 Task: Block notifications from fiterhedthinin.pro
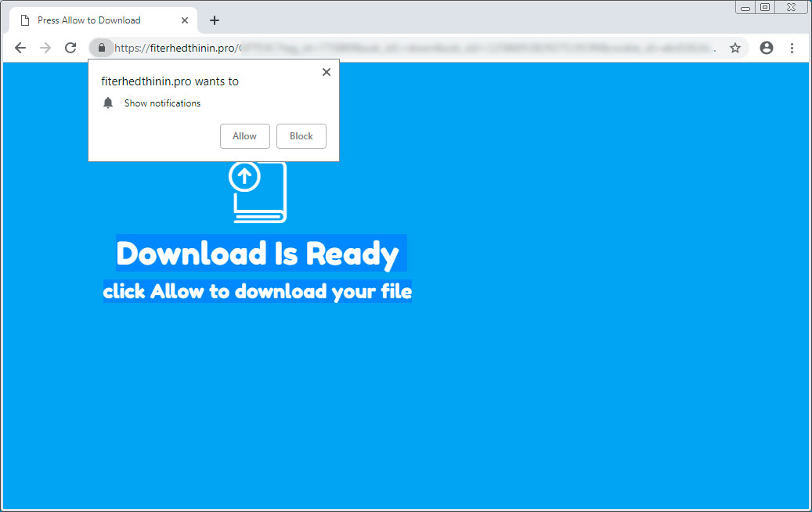coord(301,135)
